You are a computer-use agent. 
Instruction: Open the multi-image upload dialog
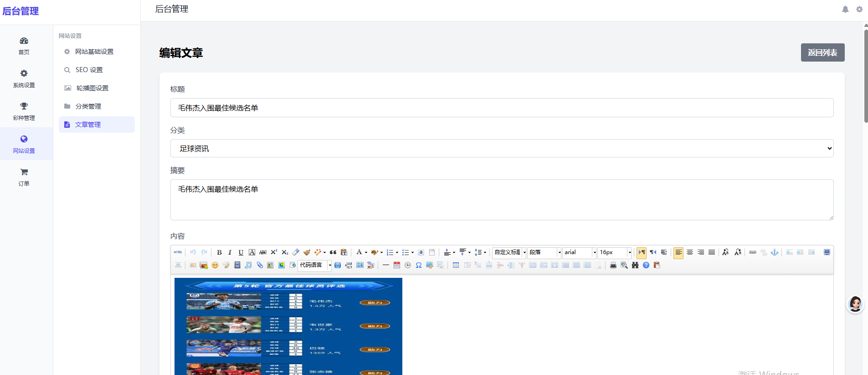(x=204, y=265)
